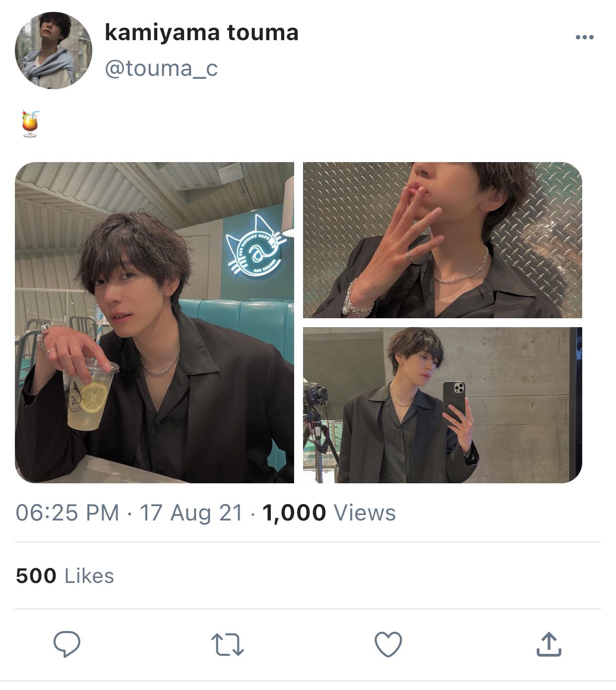
Task: Click the cocktail emoji in the tweet
Action: pos(30,124)
